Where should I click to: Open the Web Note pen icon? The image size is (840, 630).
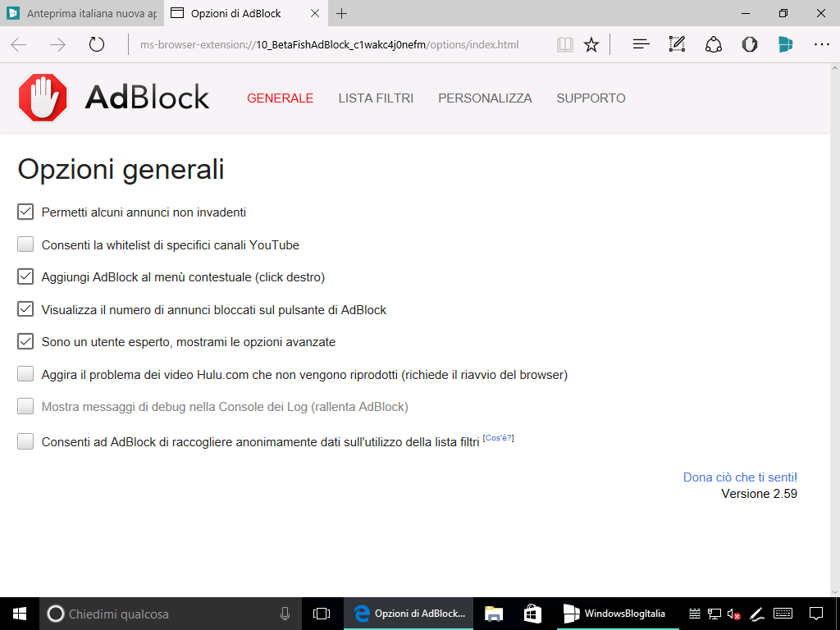click(677, 44)
